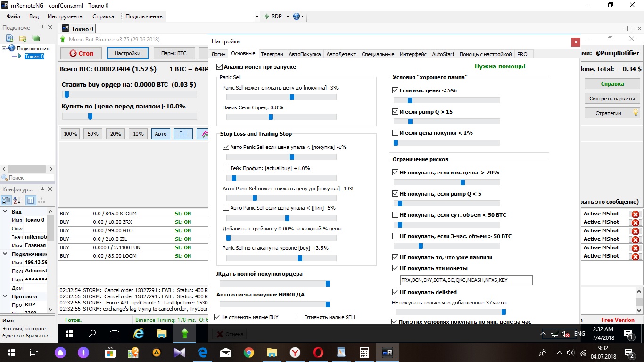
Task: Toggle 'НЕ покупать delisted' checkbox
Action: pos(396,292)
